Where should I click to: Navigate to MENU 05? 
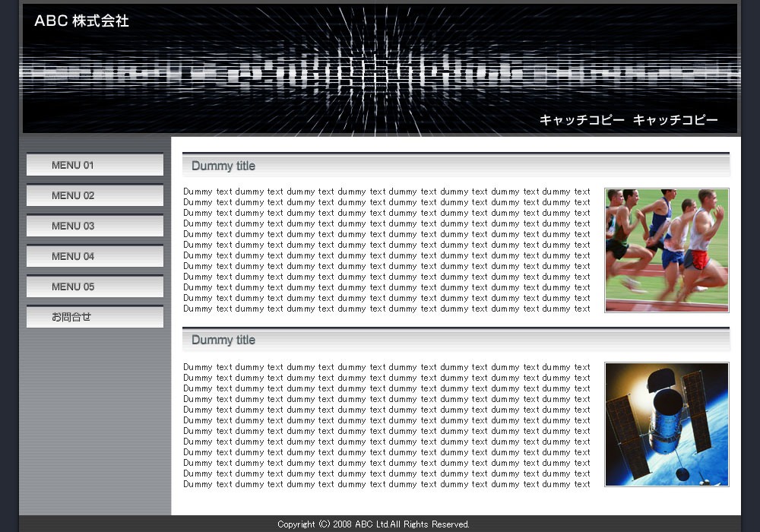(x=95, y=287)
